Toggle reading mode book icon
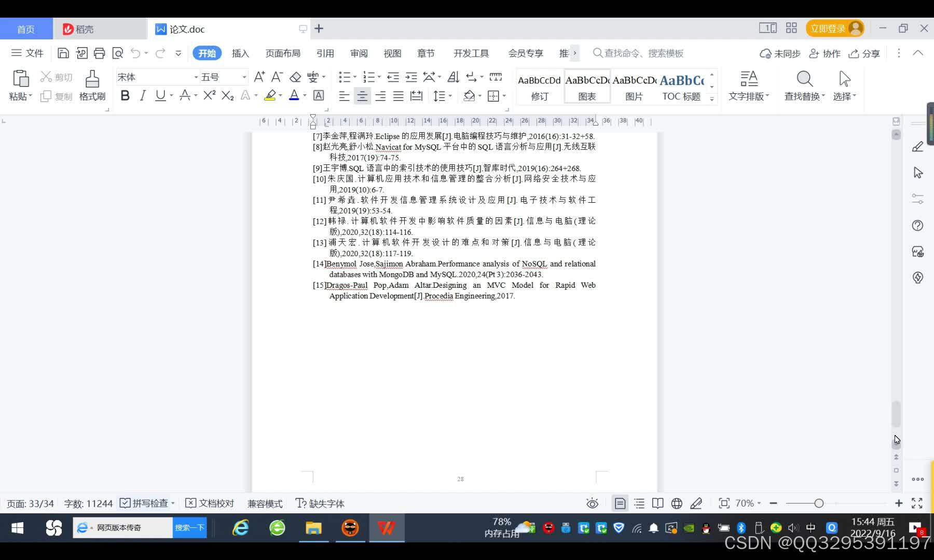934x560 pixels. tap(658, 503)
